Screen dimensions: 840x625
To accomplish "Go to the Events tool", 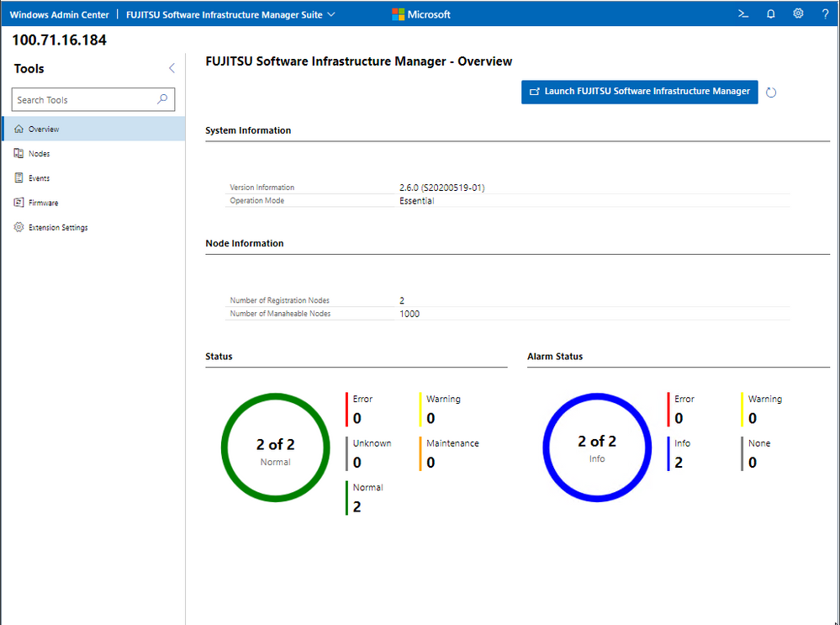I will tap(39, 178).
